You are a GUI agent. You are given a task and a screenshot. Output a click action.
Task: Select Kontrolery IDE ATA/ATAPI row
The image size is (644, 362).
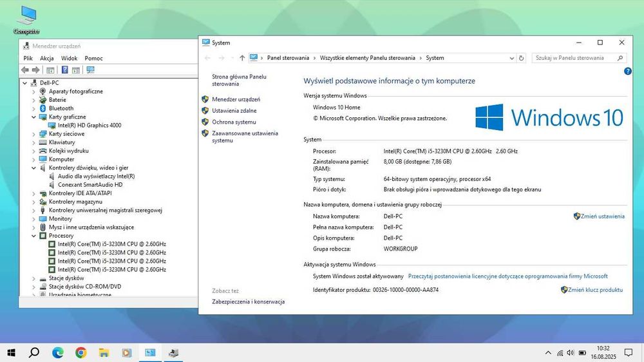coord(80,193)
